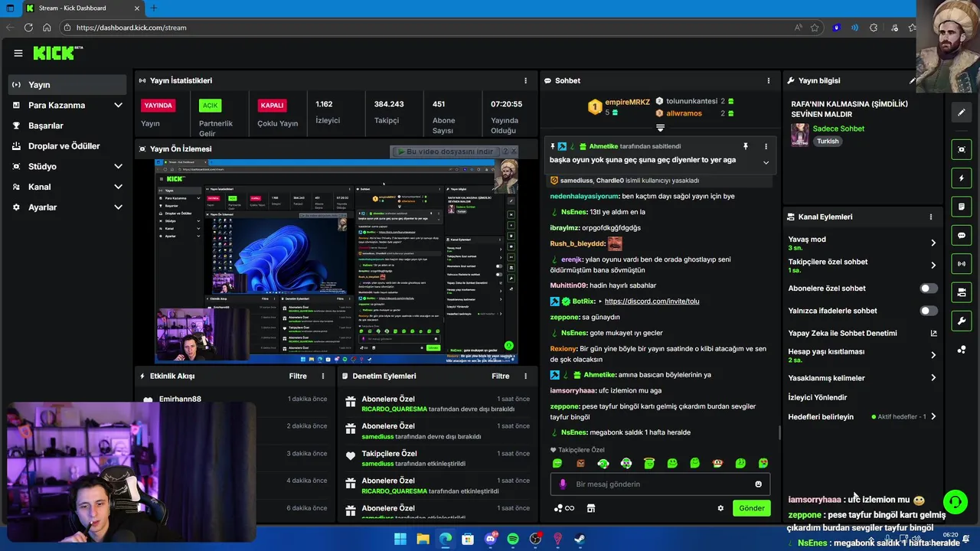Open a new browser tab
This screenshot has width=980, height=551.
pos(154,8)
